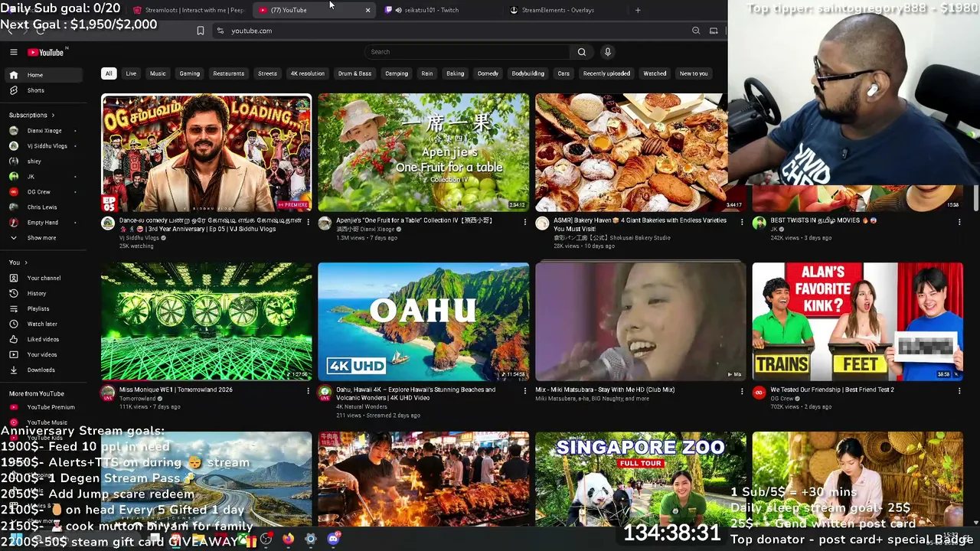Open options menu for Miss Monique Tomorrowland video
This screenshot has height=551, width=980.
point(308,391)
